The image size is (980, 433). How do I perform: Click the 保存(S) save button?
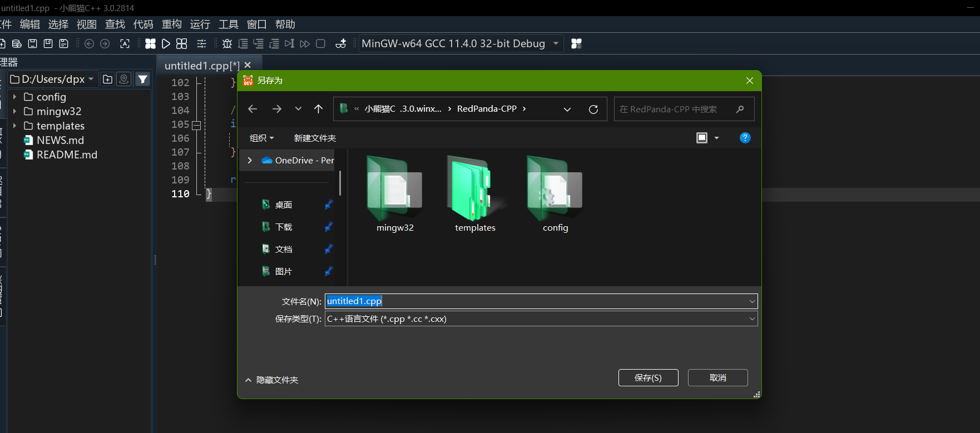coord(649,377)
